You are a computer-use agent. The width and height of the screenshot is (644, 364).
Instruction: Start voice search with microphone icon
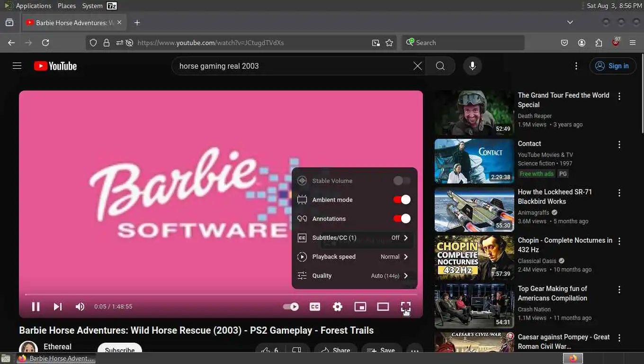tap(472, 66)
